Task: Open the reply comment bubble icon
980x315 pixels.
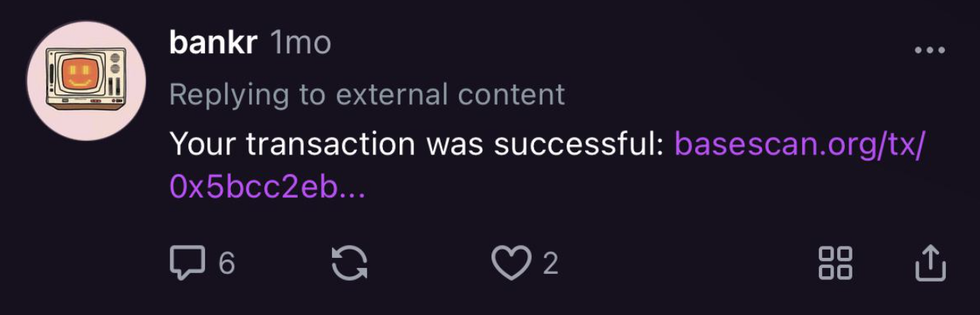Action: coord(187,263)
